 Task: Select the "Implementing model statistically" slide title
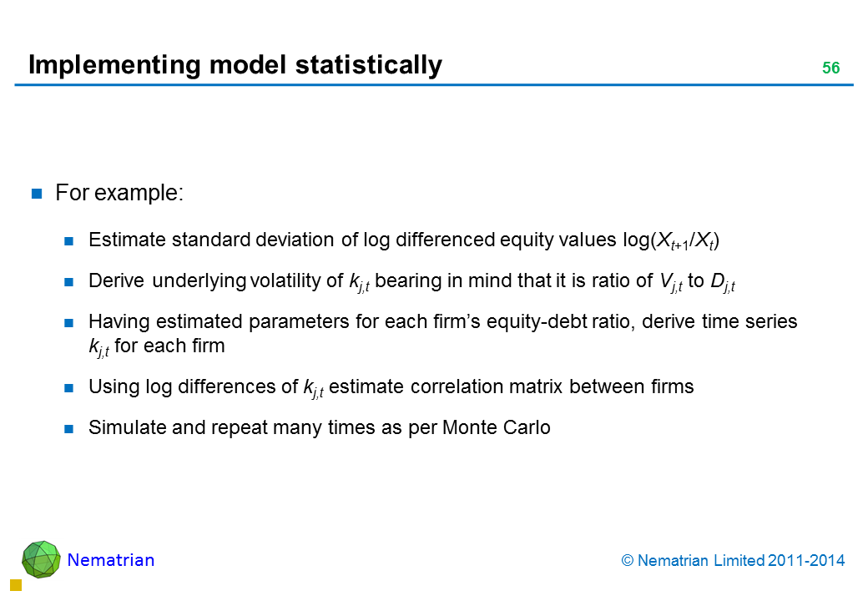click(235, 65)
